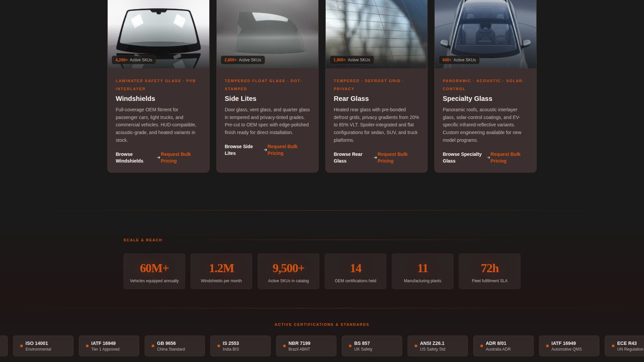Open the Browse Windshields link
This screenshot has height=362, width=644.
coord(129,158)
